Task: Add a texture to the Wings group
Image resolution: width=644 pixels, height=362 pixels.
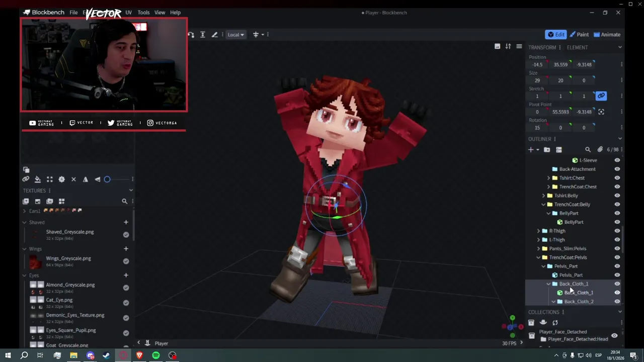Action: [126, 248]
